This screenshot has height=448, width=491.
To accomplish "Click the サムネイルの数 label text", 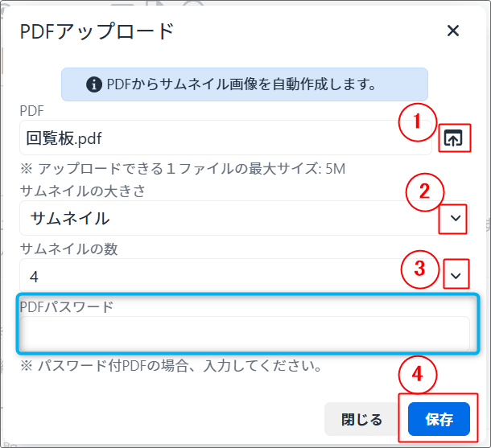I will tap(68, 249).
